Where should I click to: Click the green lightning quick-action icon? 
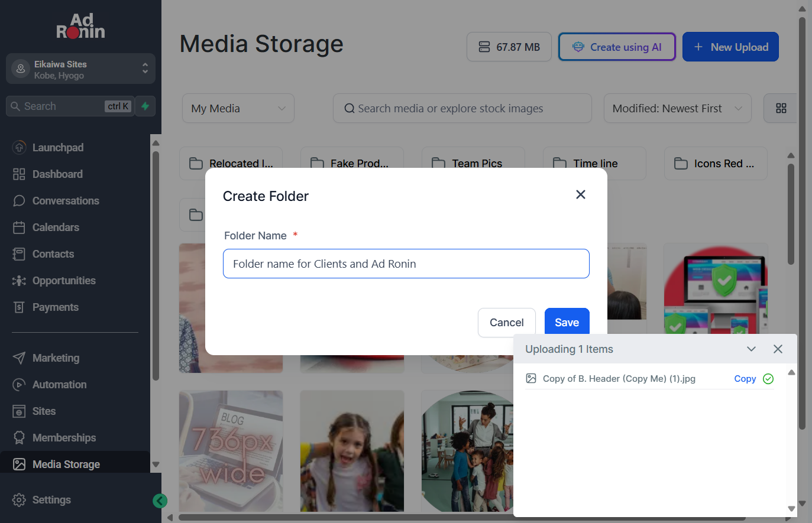[x=145, y=106]
